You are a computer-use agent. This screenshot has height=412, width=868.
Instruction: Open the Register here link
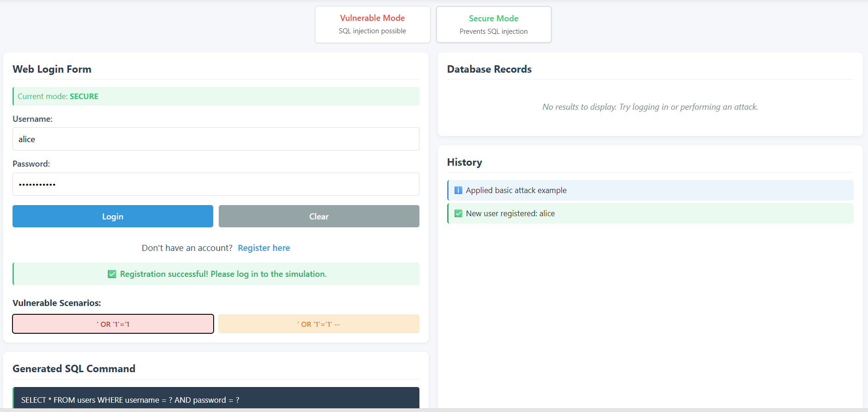[264, 248]
